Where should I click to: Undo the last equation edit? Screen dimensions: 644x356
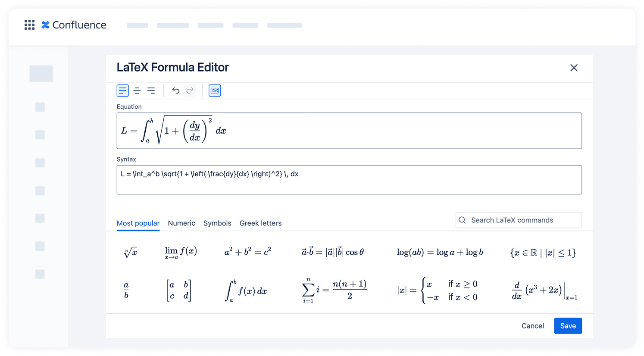pos(175,90)
